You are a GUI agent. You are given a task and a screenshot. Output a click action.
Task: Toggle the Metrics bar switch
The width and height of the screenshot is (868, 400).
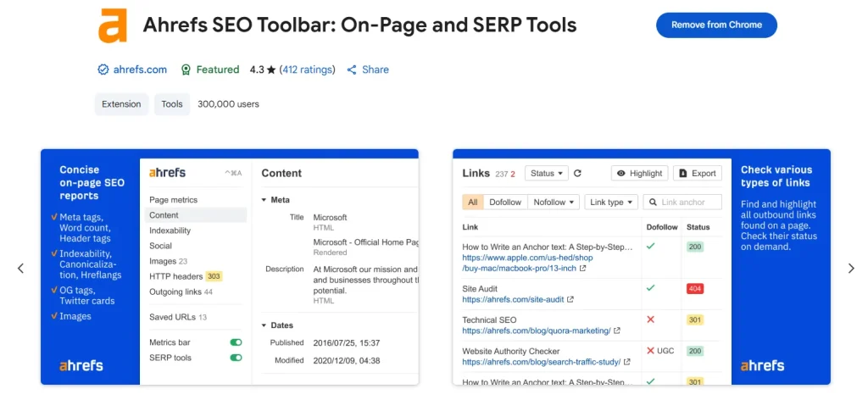tap(236, 342)
